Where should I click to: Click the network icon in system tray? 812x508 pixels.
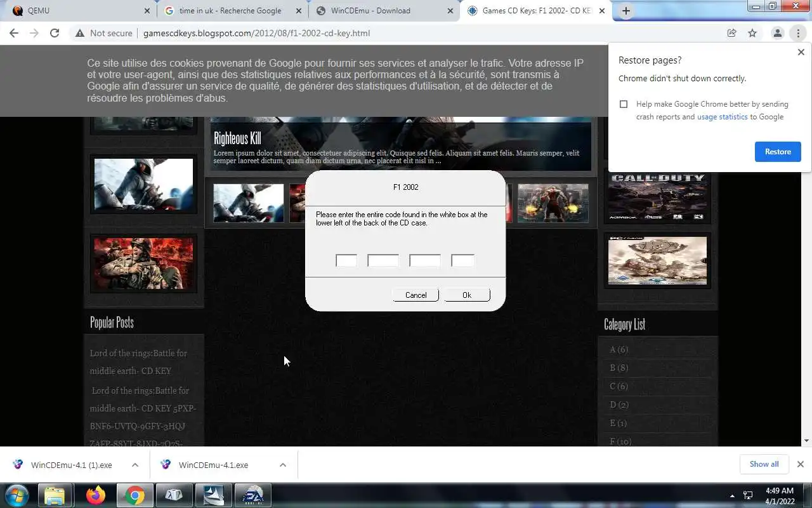point(748,495)
